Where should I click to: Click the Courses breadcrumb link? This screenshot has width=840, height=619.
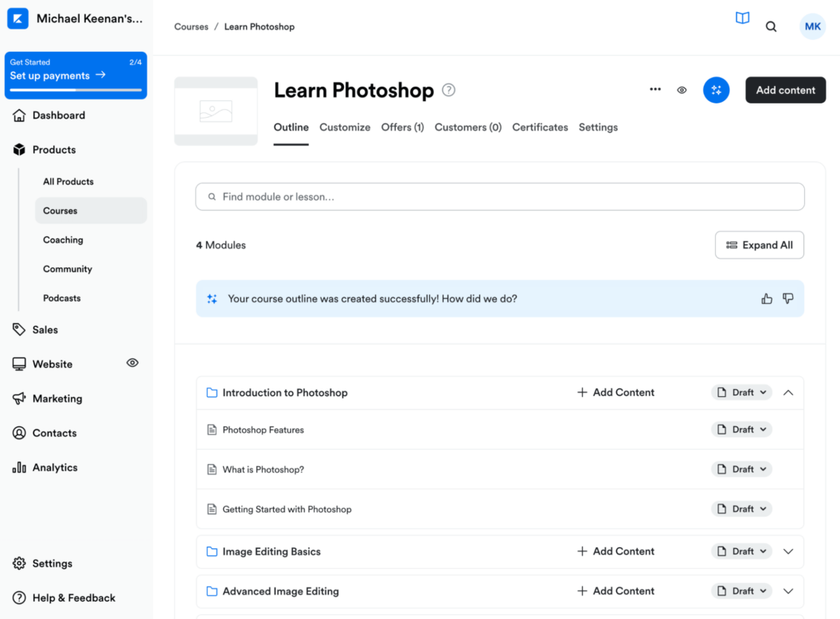click(x=191, y=26)
